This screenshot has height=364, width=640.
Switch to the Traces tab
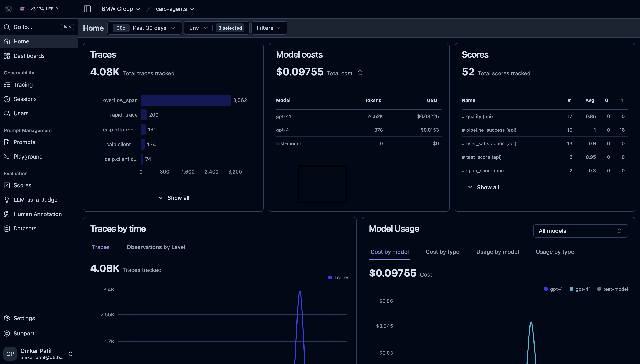[101, 247]
